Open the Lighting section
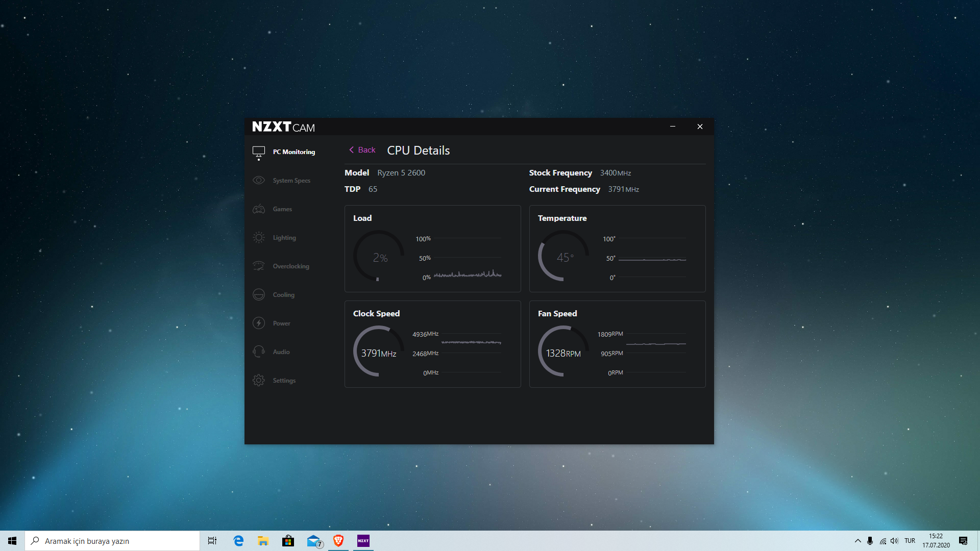This screenshot has height=551, width=980. [x=284, y=238]
